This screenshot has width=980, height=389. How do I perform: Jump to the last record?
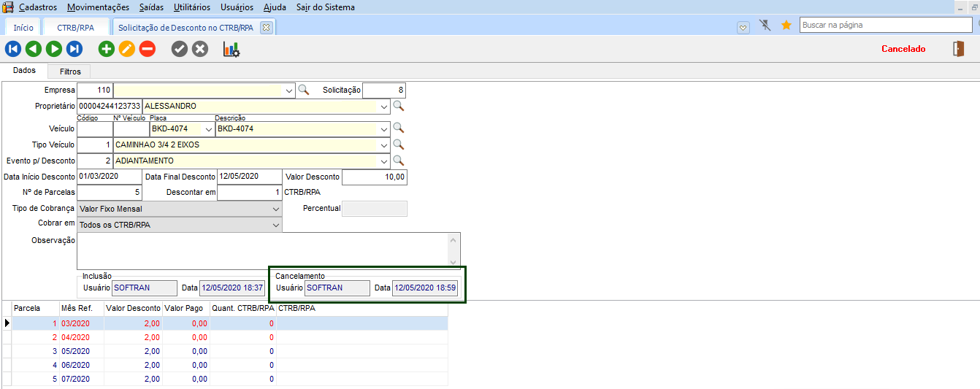(74, 49)
